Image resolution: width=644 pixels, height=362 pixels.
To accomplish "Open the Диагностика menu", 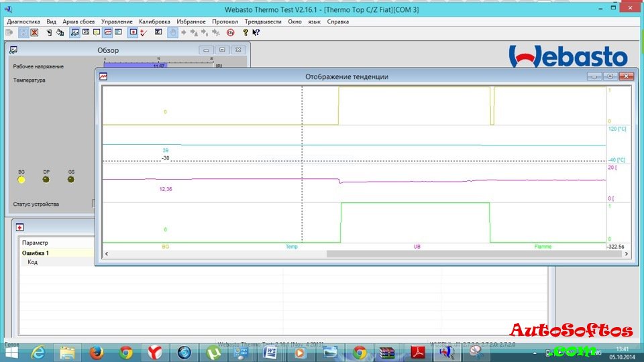I will (23, 21).
